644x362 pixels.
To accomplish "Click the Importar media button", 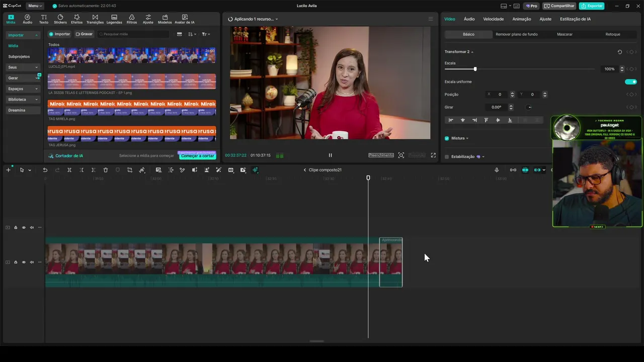I will point(59,34).
